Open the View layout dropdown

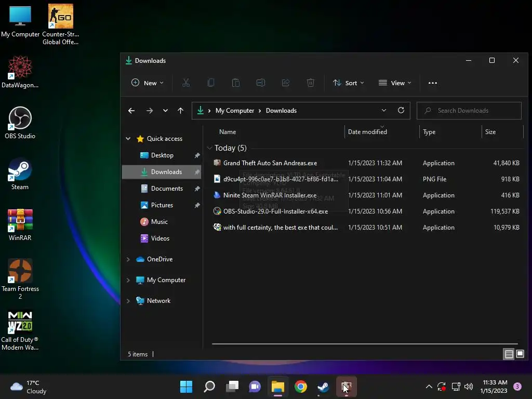click(x=395, y=83)
